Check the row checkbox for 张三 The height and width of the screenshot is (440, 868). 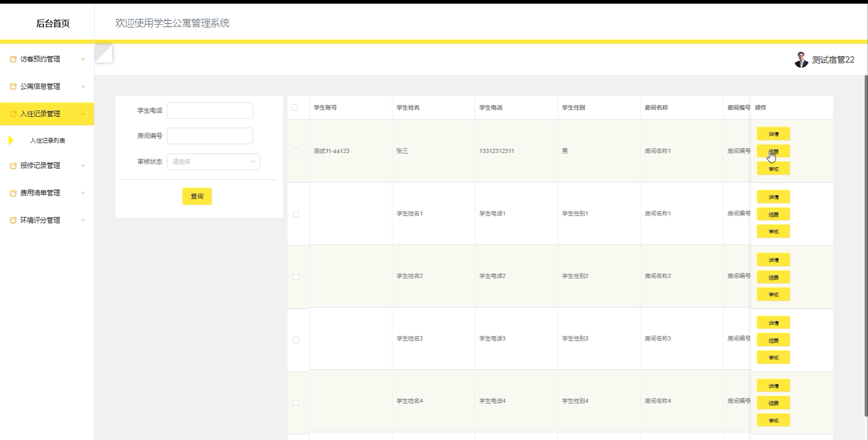[x=296, y=151]
